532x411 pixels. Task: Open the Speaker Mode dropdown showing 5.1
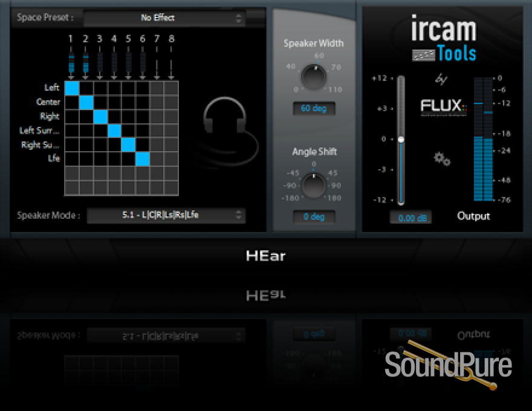(166, 215)
